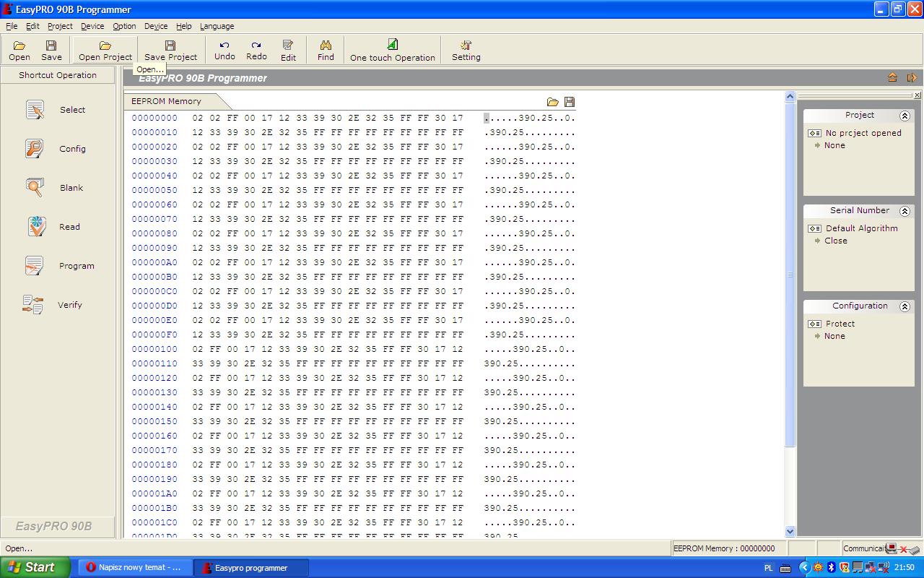Open the Find tool with binoculars icon
The height and width of the screenshot is (578, 924).
pyautogui.click(x=326, y=50)
